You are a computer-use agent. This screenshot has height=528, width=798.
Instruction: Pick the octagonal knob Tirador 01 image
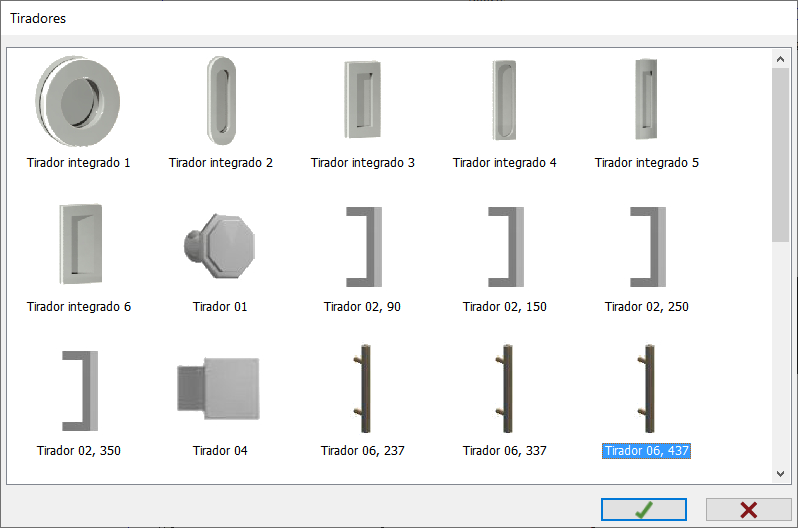pyautogui.click(x=219, y=246)
